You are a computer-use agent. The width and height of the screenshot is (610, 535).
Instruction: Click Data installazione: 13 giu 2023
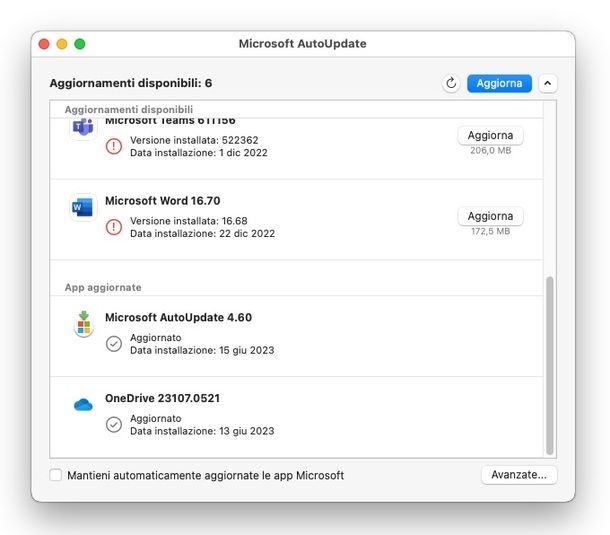(x=202, y=431)
